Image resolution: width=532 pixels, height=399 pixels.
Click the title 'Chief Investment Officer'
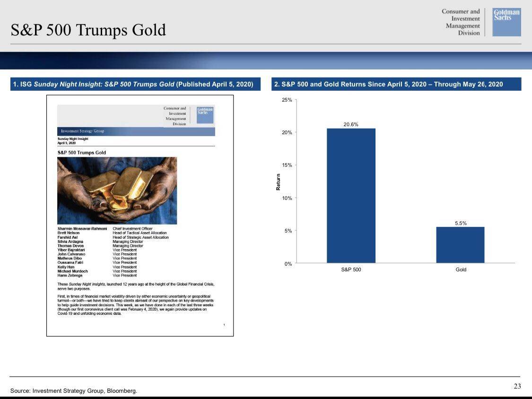click(133, 229)
